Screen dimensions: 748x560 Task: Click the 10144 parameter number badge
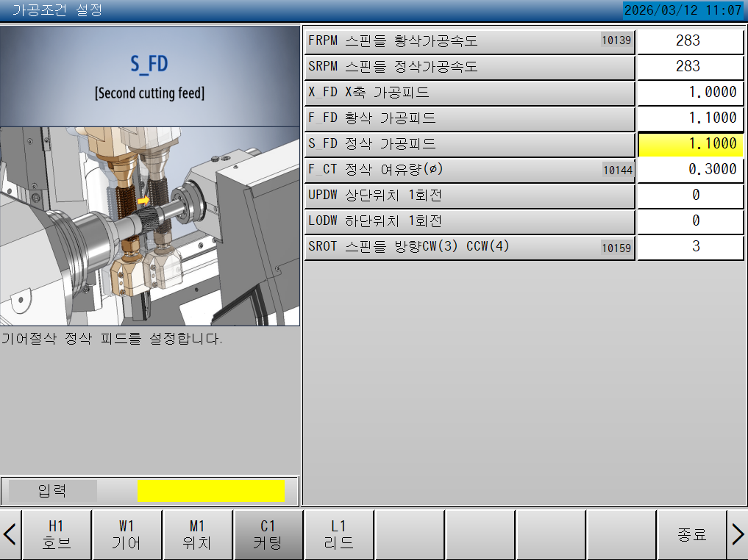point(618,170)
